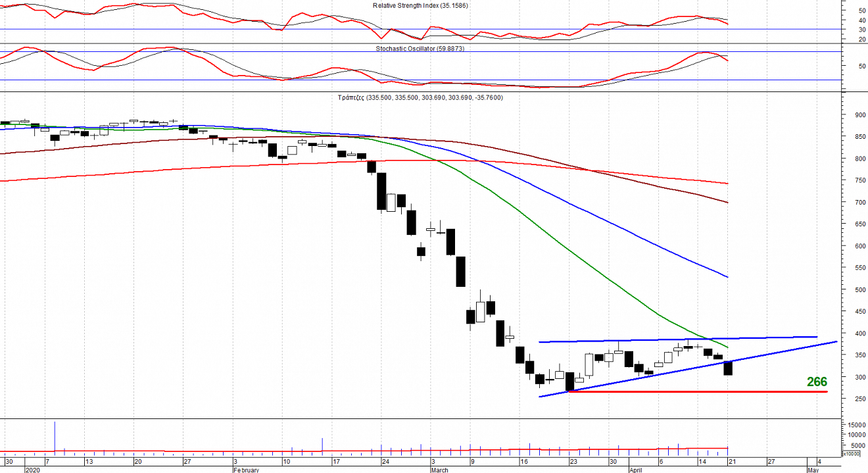
Task: Select the green 266 support level label
Action: pyautogui.click(x=817, y=382)
